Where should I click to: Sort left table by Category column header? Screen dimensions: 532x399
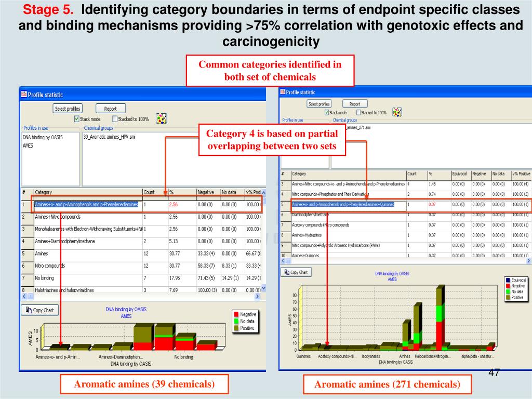click(x=88, y=192)
